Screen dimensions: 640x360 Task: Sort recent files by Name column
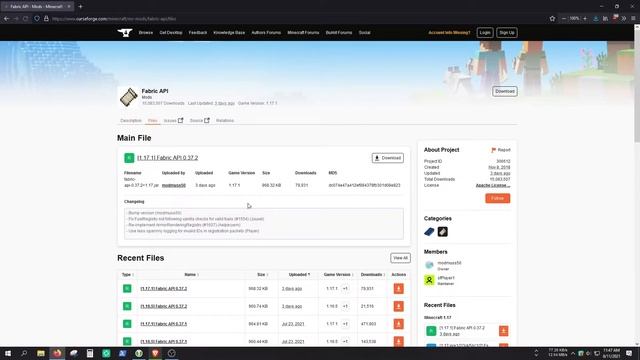click(x=191, y=275)
